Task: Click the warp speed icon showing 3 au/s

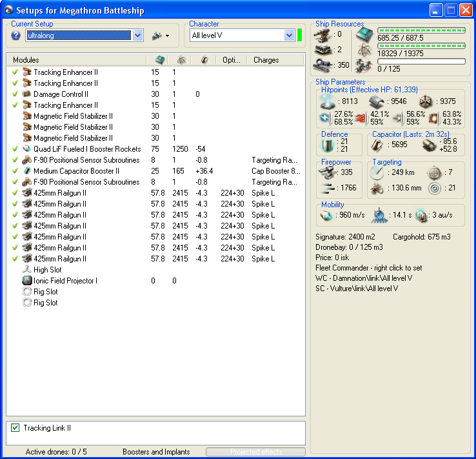Action: pos(421,216)
